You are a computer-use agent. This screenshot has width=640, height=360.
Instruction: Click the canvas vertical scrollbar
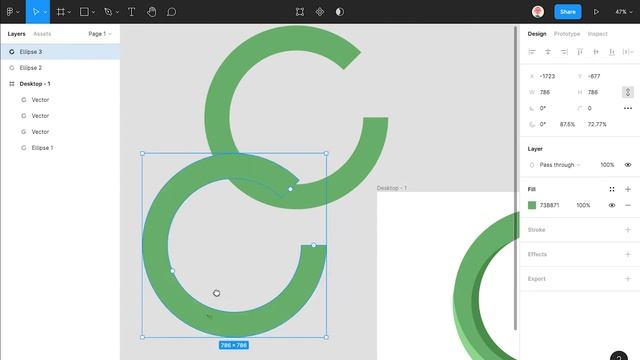pyautogui.click(x=516, y=178)
